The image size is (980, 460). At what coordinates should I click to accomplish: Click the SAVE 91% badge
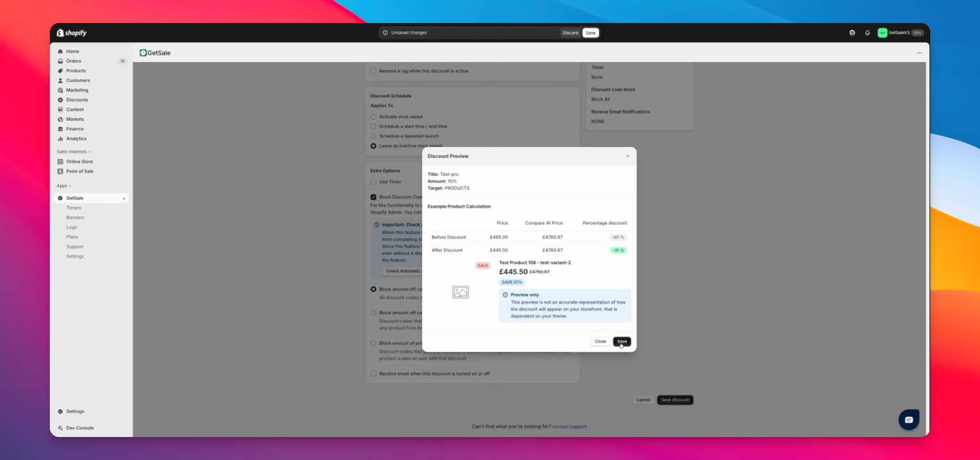(512, 282)
